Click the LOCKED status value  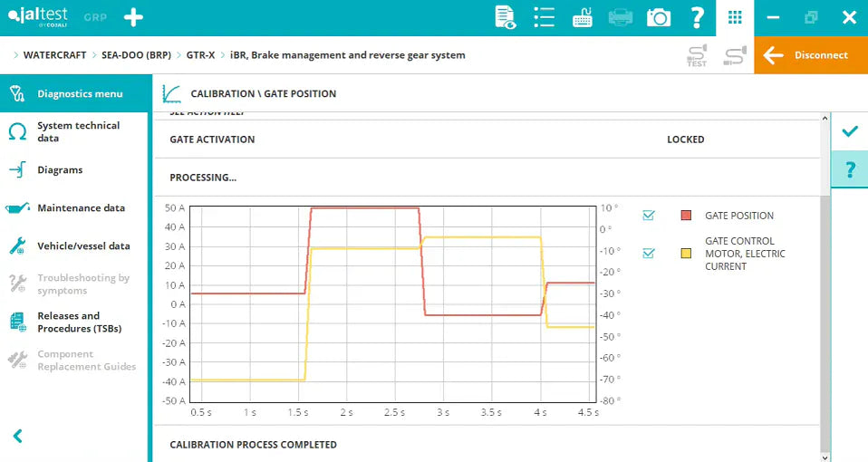[x=685, y=140]
